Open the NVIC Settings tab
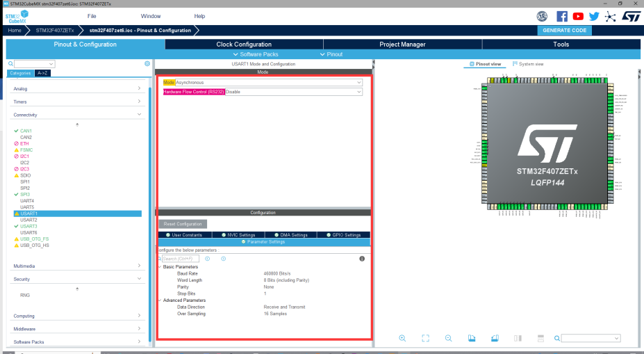Screen dimensions: 644x354 point(238,235)
